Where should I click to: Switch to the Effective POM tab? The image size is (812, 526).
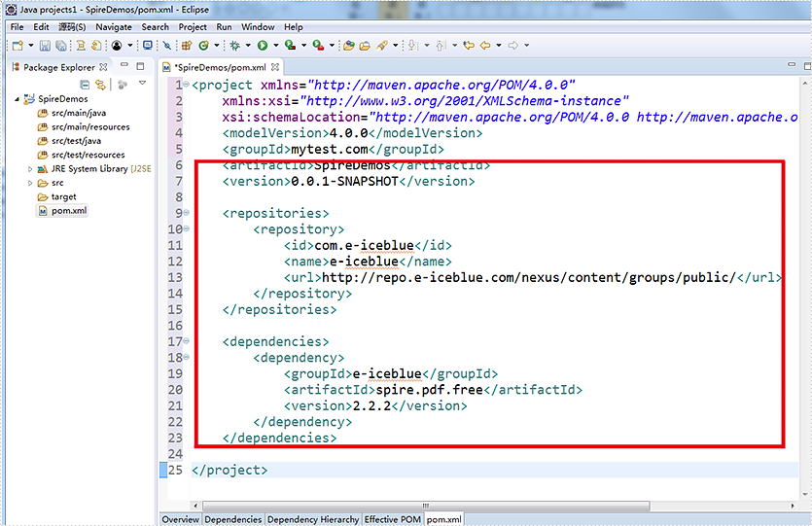click(393, 519)
